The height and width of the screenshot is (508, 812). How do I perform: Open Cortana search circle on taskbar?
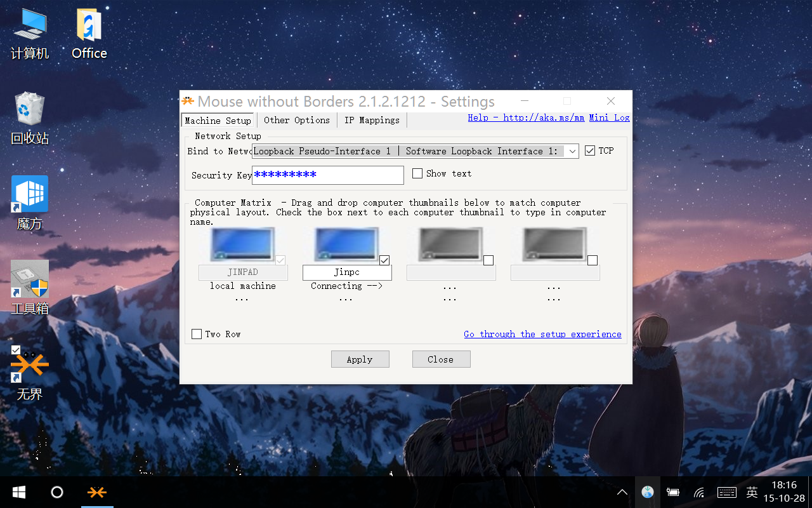point(57,492)
